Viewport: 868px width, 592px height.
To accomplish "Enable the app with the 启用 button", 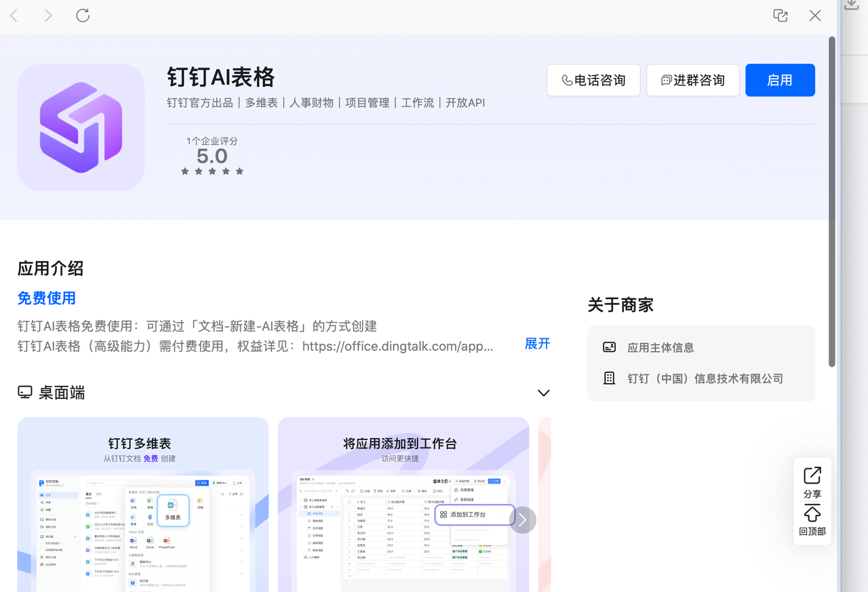I will (780, 80).
